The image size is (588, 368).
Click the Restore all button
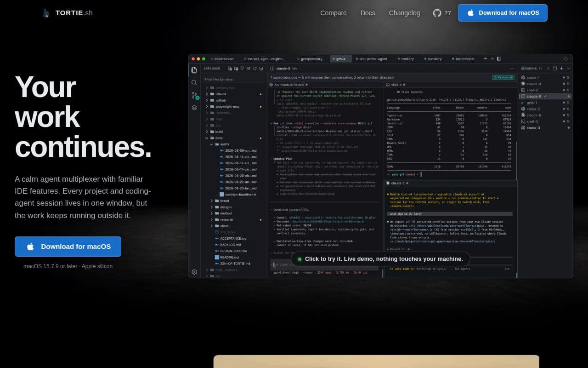pyautogui.click(x=503, y=77)
